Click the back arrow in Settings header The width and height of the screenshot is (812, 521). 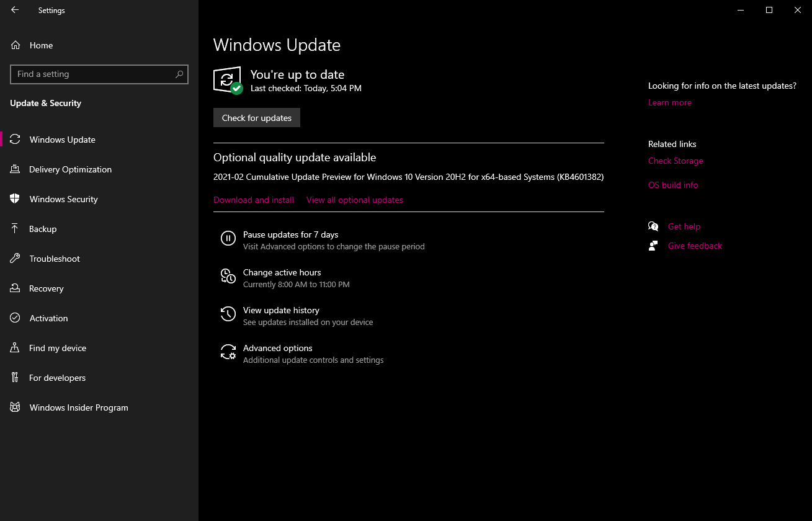(15, 10)
